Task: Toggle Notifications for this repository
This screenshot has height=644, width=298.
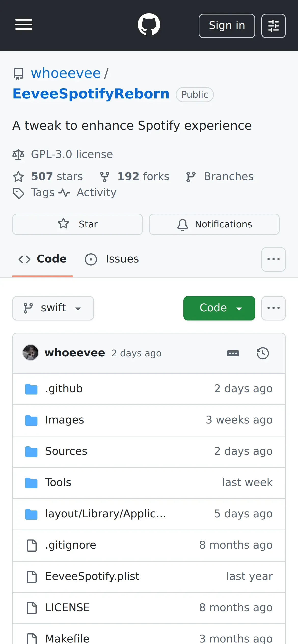Action: tap(214, 224)
